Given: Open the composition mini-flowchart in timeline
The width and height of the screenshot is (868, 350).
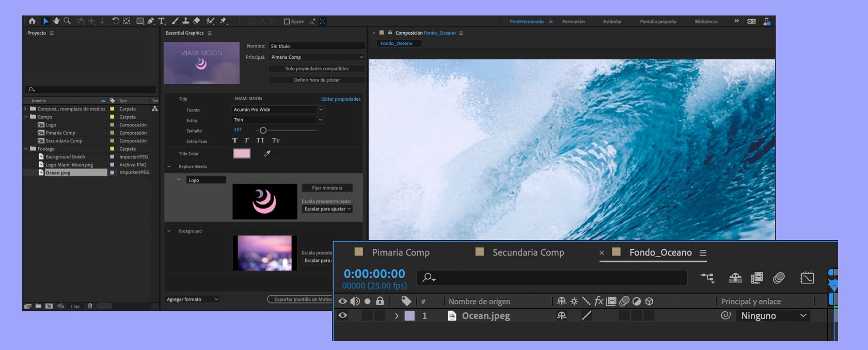Looking at the screenshot, I should 707,278.
